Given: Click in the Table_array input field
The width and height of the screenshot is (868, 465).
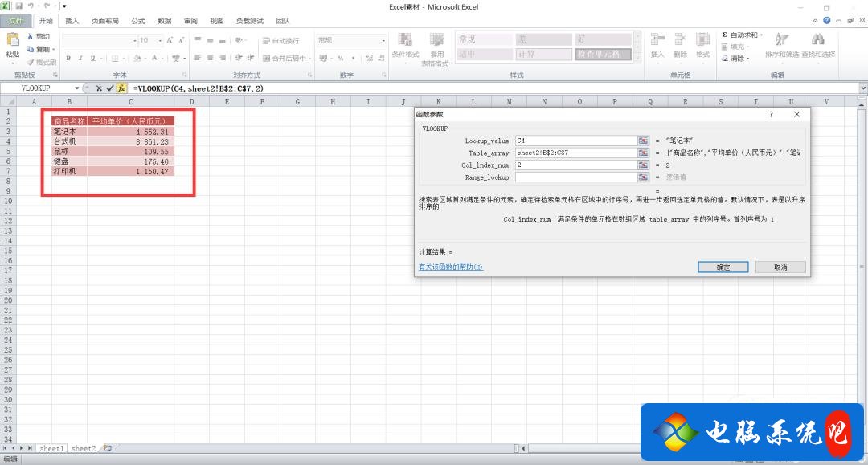Looking at the screenshot, I should (x=575, y=153).
